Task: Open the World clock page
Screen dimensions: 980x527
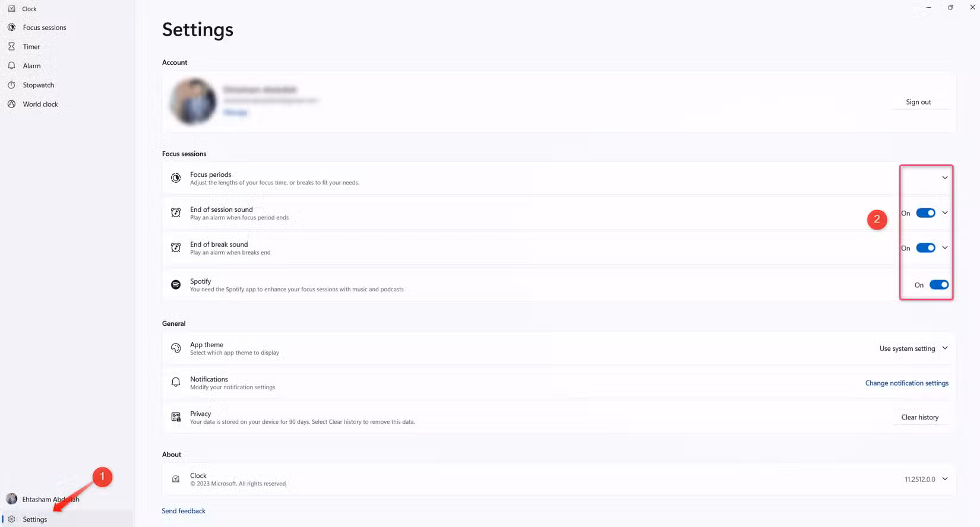Action: (x=40, y=104)
